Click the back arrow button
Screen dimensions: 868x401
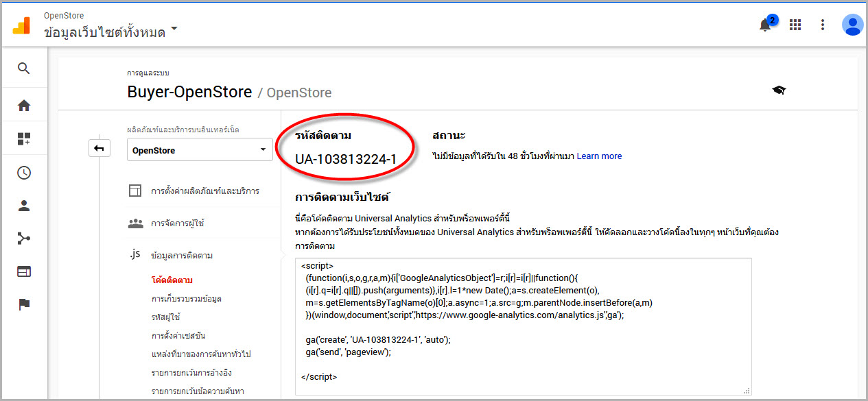click(99, 148)
